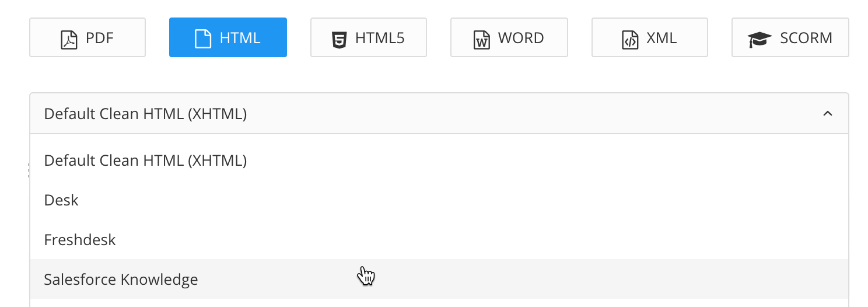
Task: Collapse the template dropdown with the chevron
Action: (x=827, y=114)
